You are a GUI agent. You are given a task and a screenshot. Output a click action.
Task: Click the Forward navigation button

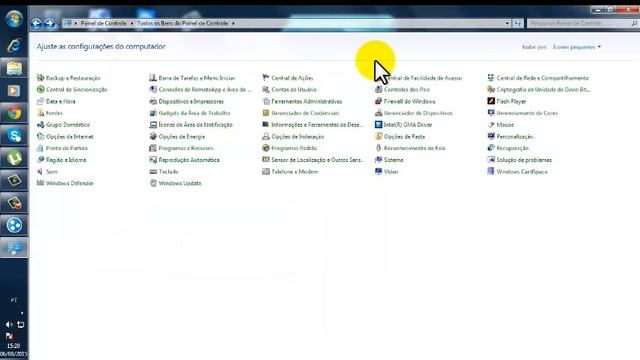click(x=49, y=23)
